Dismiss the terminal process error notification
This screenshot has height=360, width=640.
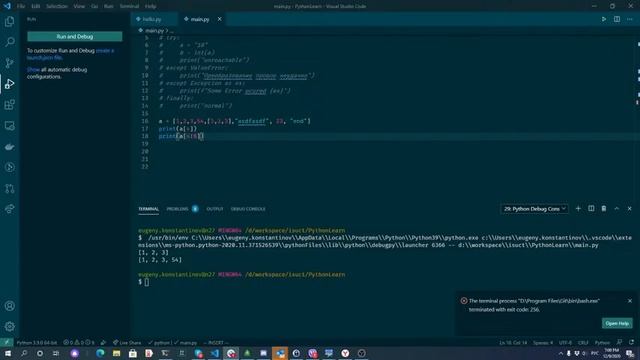630,301
